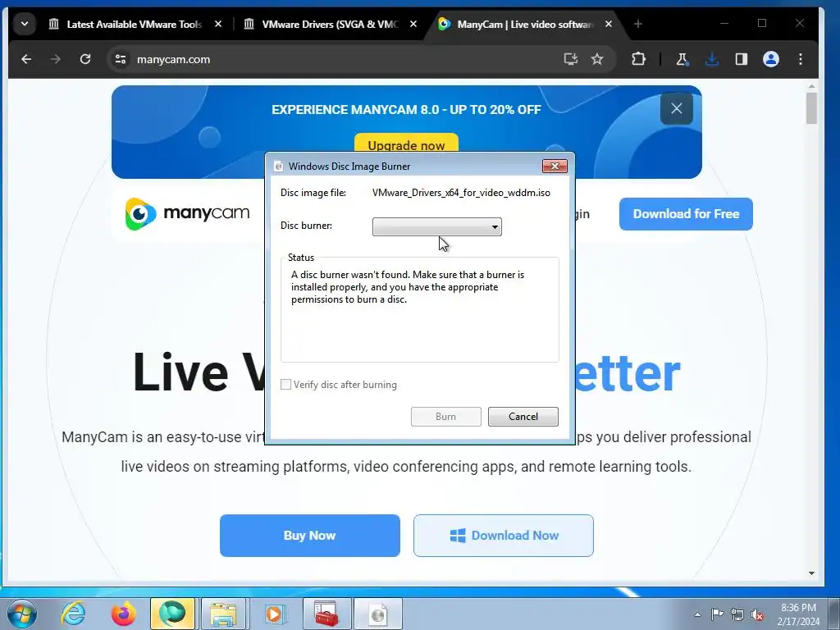Click the Upgrade now button
The height and width of the screenshot is (630, 840).
406,144
